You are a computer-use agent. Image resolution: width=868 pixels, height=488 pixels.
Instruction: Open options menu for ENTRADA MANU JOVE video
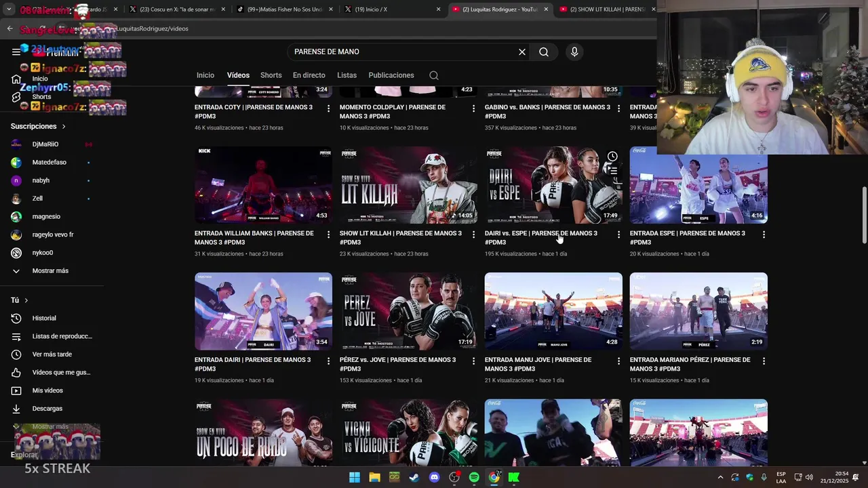(618, 361)
